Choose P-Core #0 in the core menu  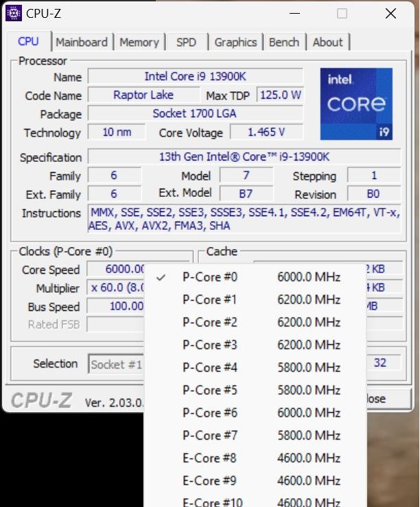pos(255,277)
